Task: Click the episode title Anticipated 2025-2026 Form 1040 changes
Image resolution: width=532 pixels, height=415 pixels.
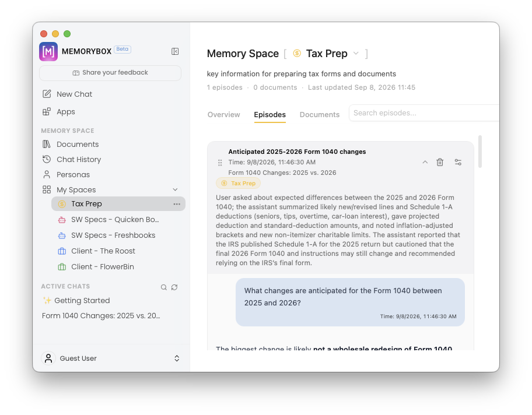Action: (x=297, y=152)
